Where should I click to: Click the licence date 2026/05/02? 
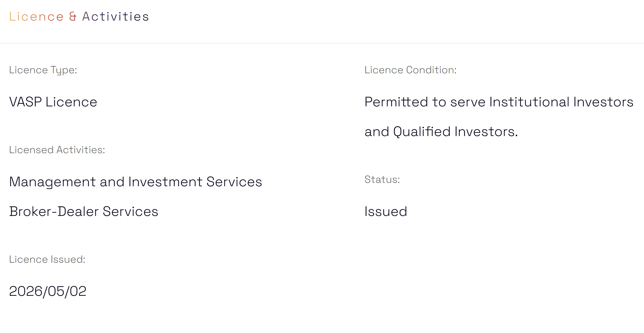(48, 291)
